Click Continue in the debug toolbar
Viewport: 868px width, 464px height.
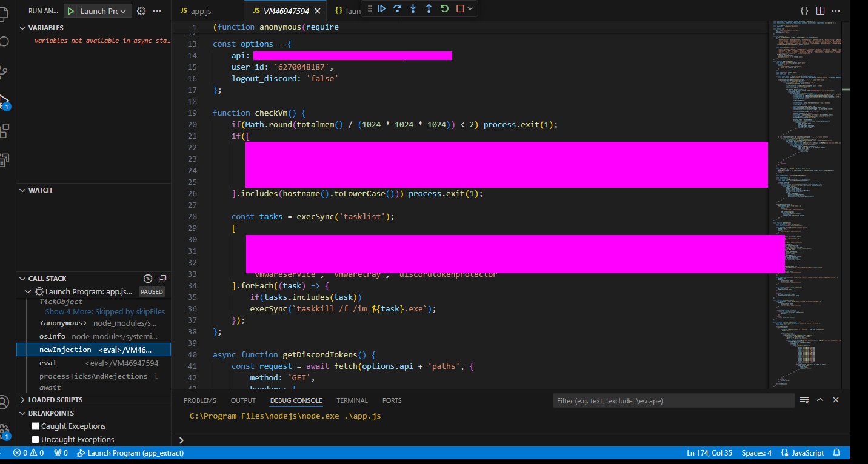click(x=382, y=8)
